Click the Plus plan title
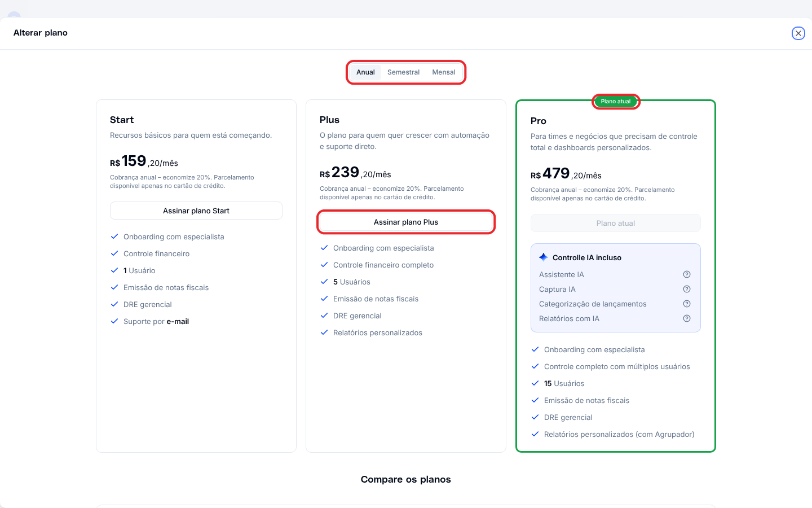Screen dimensions: 812x508 [329, 120]
